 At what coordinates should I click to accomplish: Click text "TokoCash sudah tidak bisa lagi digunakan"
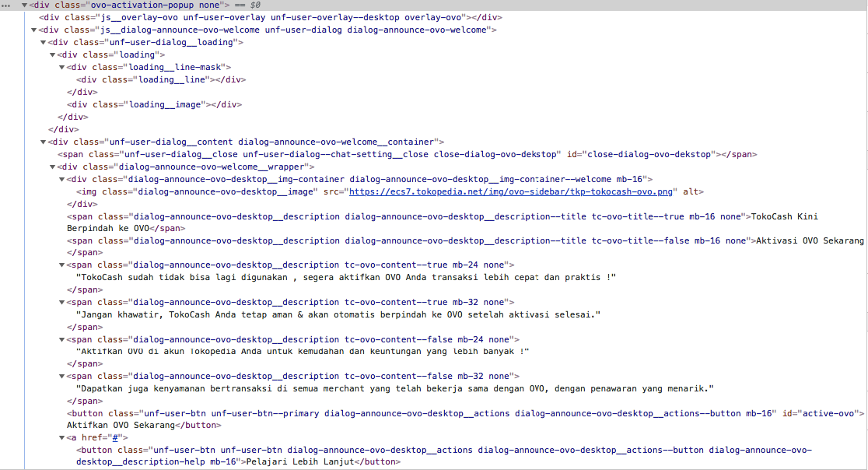184,277
